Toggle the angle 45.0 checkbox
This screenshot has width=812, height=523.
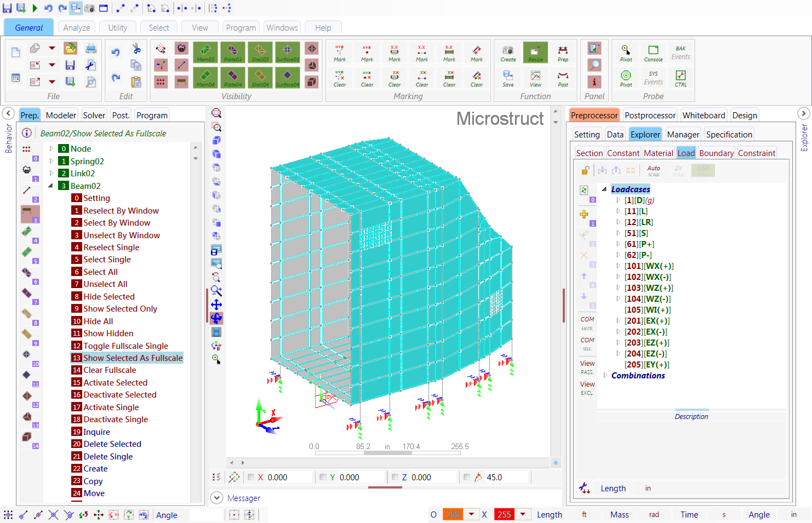click(466, 477)
